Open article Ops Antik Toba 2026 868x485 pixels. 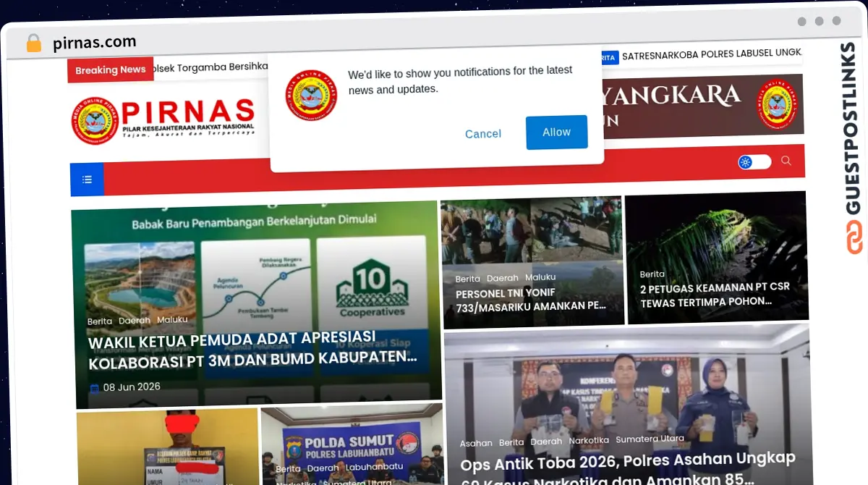coord(628,470)
